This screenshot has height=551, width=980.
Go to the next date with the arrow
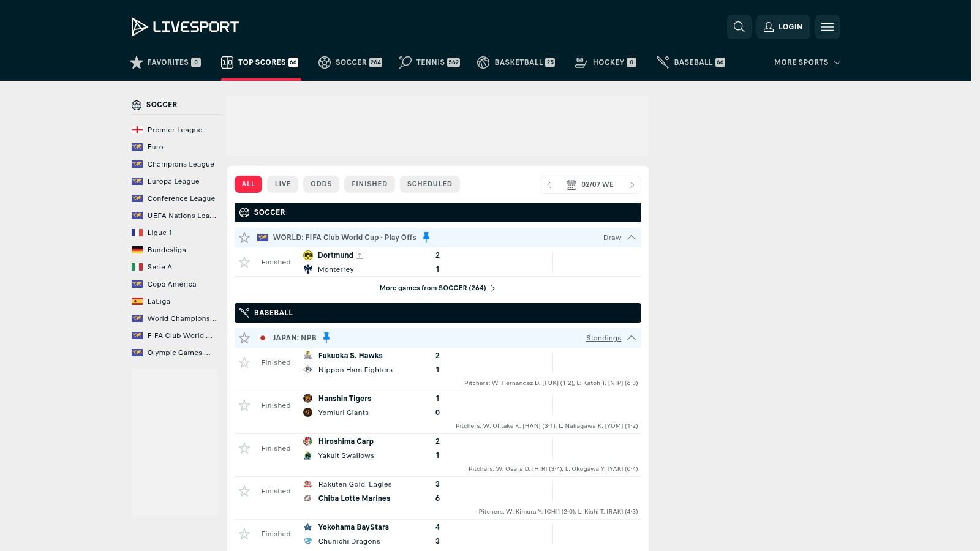point(632,184)
